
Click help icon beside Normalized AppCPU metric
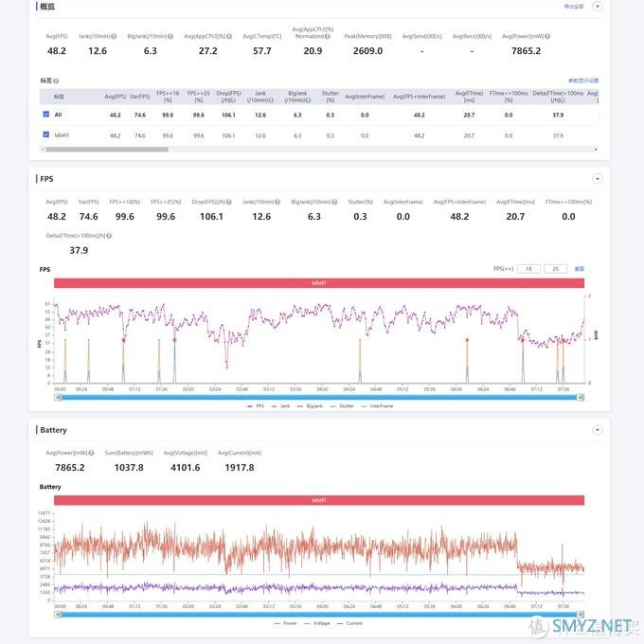click(x=328, y=37)
